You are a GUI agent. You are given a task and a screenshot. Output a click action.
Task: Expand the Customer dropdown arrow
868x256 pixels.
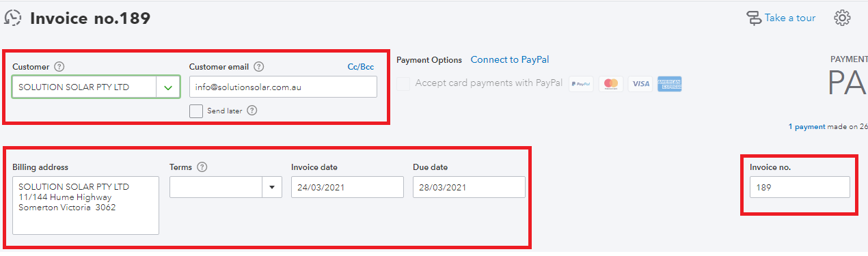[x=168, y=87]
